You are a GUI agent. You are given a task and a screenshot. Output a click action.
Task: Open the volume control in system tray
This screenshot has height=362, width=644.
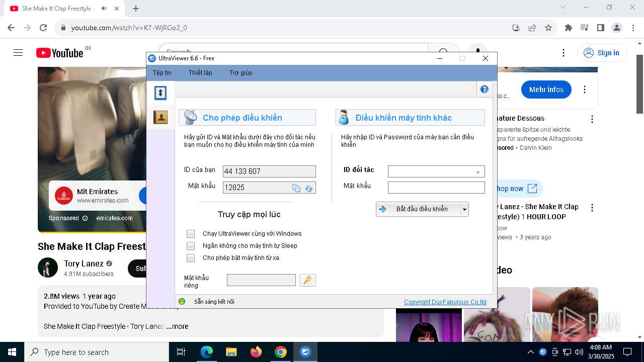point(579,352)
